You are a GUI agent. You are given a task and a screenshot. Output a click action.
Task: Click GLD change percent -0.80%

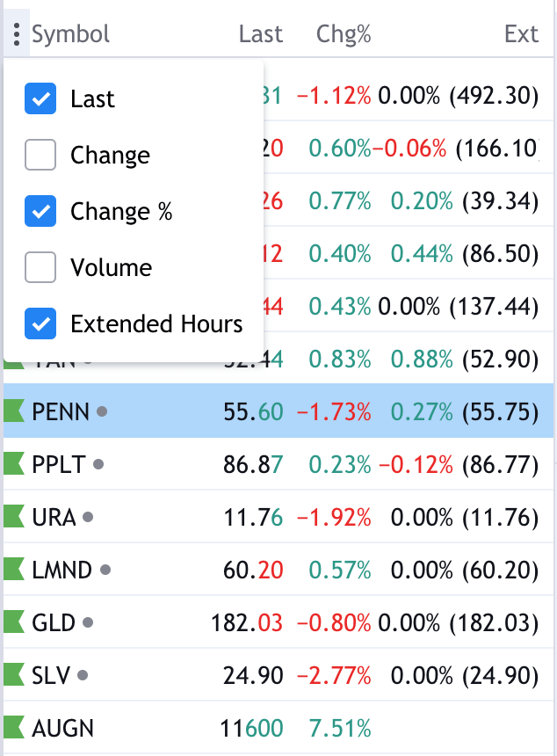[x=335, y=623]
